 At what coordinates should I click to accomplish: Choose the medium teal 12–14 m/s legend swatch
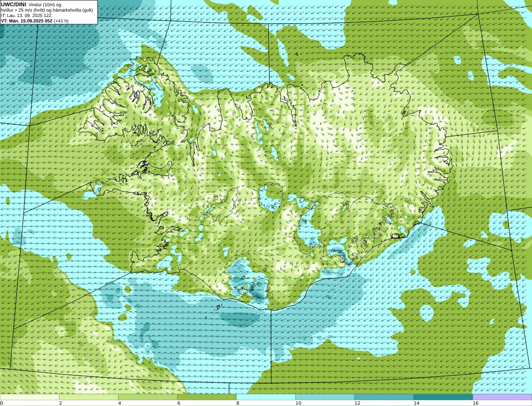384,397
